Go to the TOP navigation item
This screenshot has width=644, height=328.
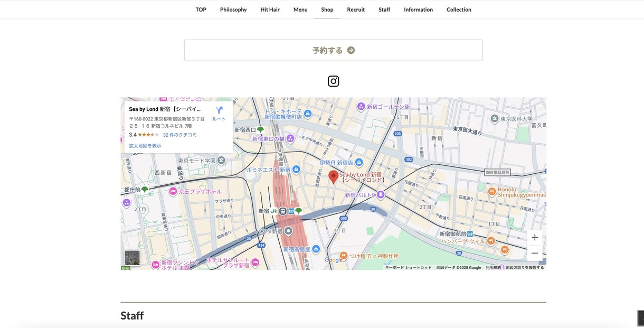tap(201, 10)
